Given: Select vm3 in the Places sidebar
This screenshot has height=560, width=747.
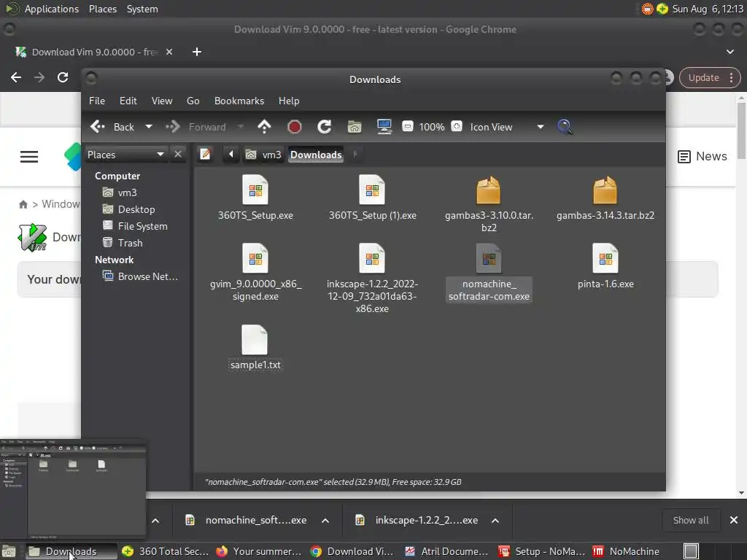Looking at the screenshot, I should (120, 192).
